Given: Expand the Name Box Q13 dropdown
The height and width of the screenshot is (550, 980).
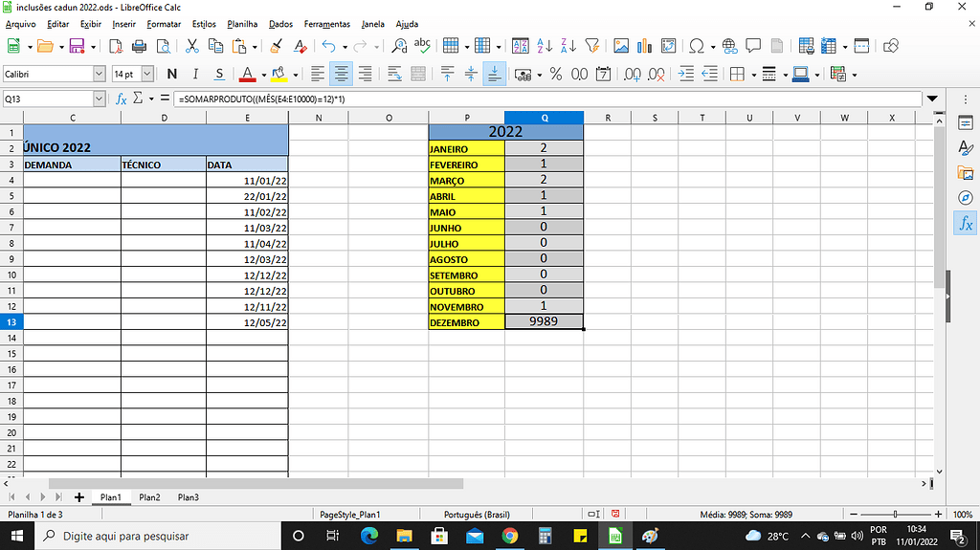Looking at the screenshot, I should click(99, 99).
